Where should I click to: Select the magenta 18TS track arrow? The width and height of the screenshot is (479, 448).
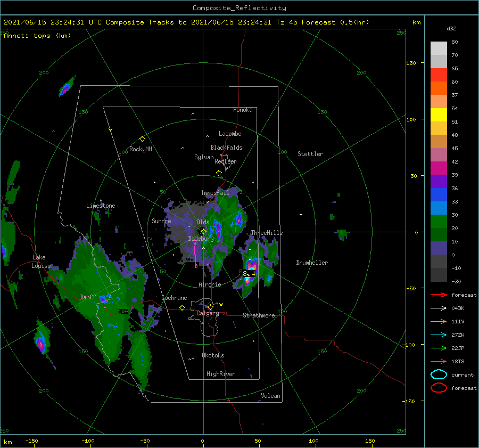tap(439, 362)
